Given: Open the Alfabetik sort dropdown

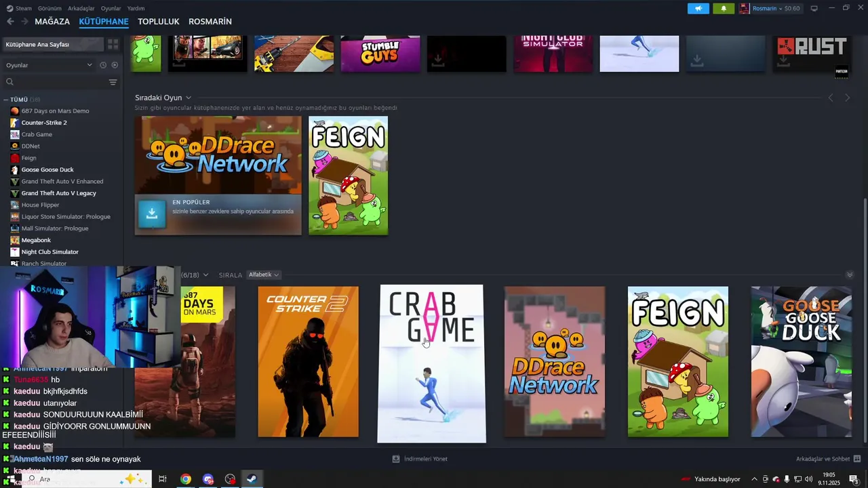Looking at the screenshot, I should coord(264,274).
